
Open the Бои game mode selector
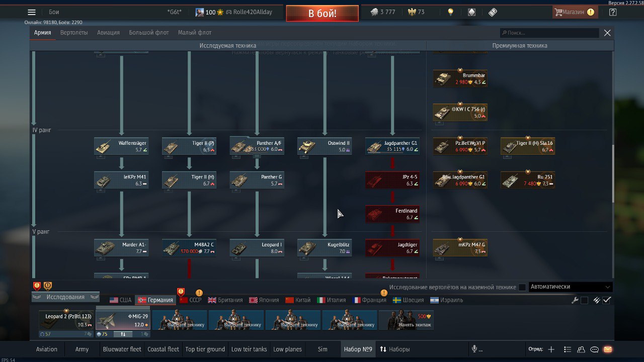coord(54,12)
